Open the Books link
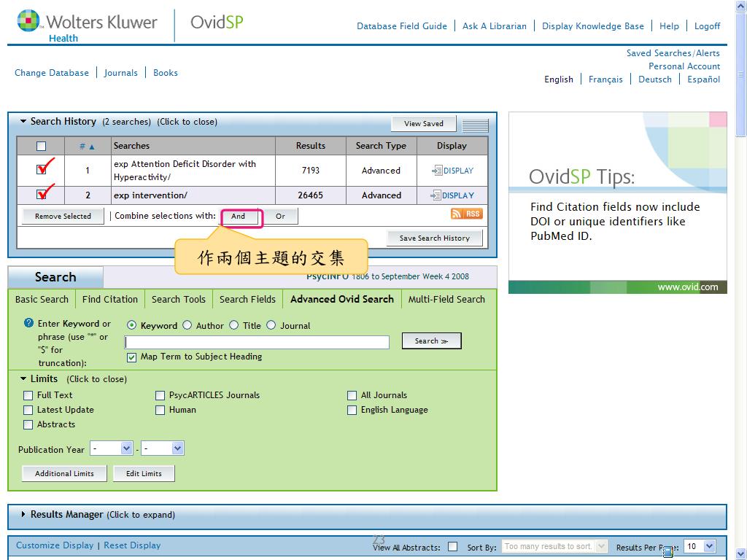This screenshot has height=560, width=747. (x=166, y=73)
